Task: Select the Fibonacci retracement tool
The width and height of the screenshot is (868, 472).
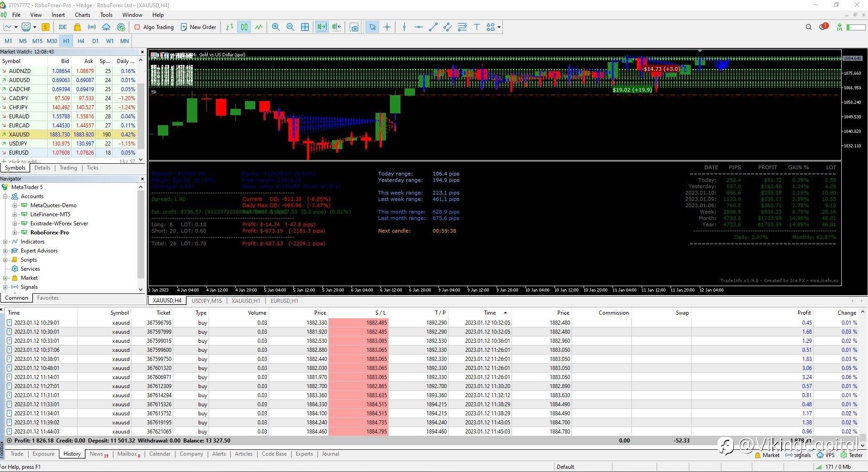Action: [462, 27]
